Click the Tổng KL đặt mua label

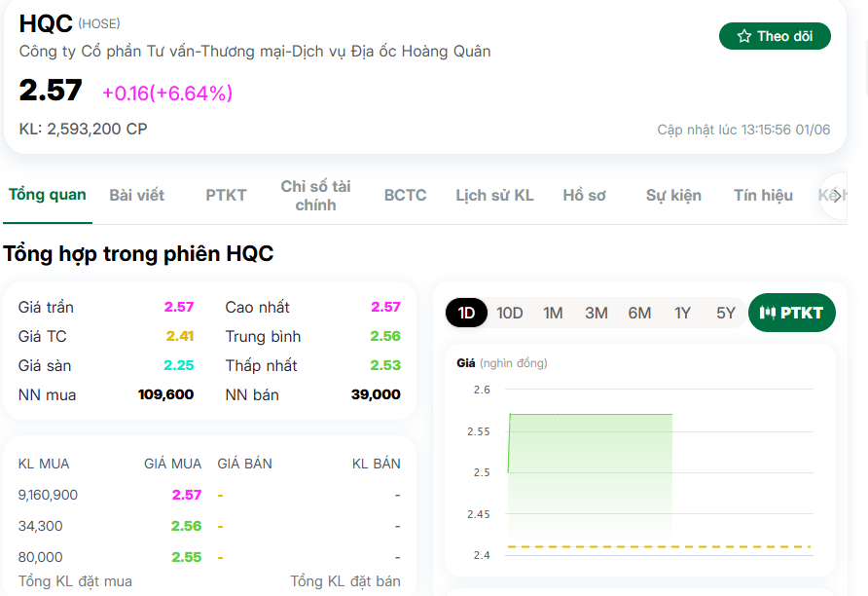tap(75, 581)
